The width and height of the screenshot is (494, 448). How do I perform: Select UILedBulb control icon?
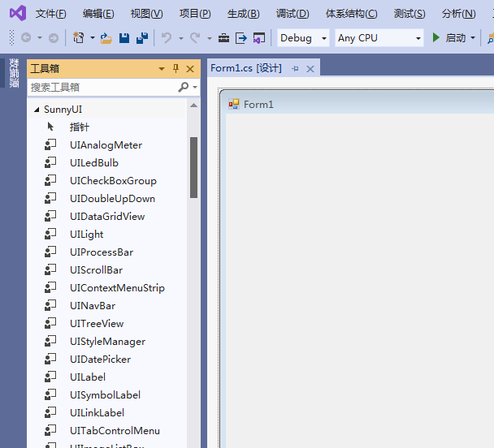50,162
